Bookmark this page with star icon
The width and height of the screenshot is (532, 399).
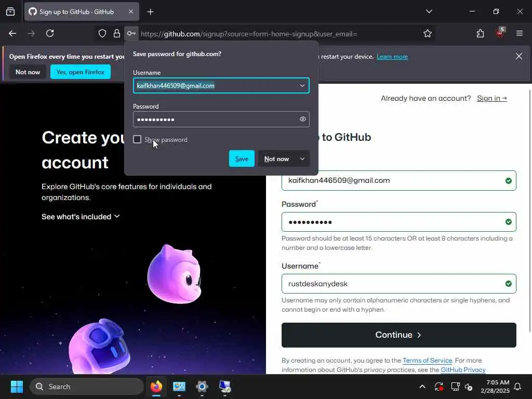point(428,34)
